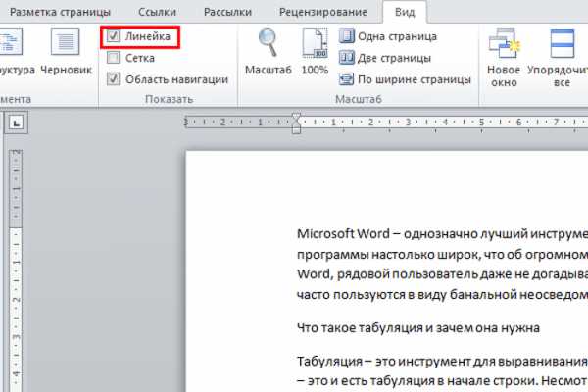This screenshot has width=588, height=392.
Task: Click the vertical ruler at mark 2
Action: tap(16, 300)
